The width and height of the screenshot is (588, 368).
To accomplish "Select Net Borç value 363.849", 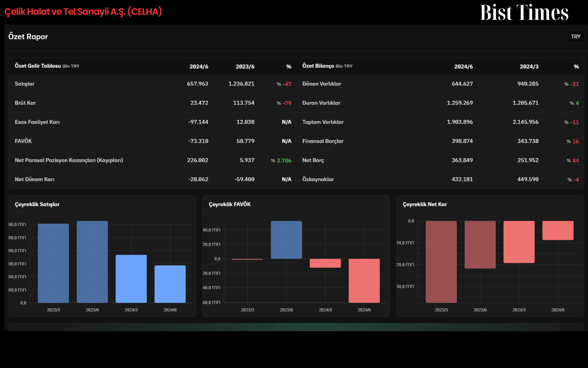I will tap(462, 160).
